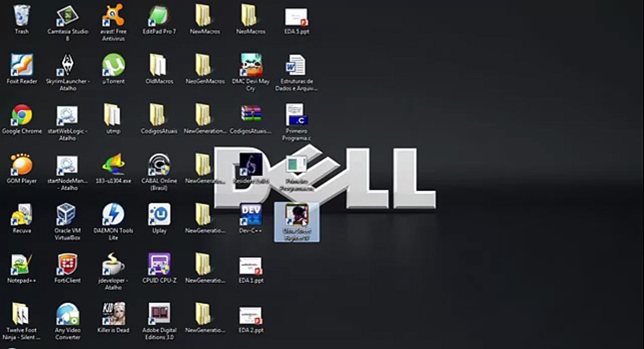Select the jdeveloper - Atalho shortcut

point(113,272)
